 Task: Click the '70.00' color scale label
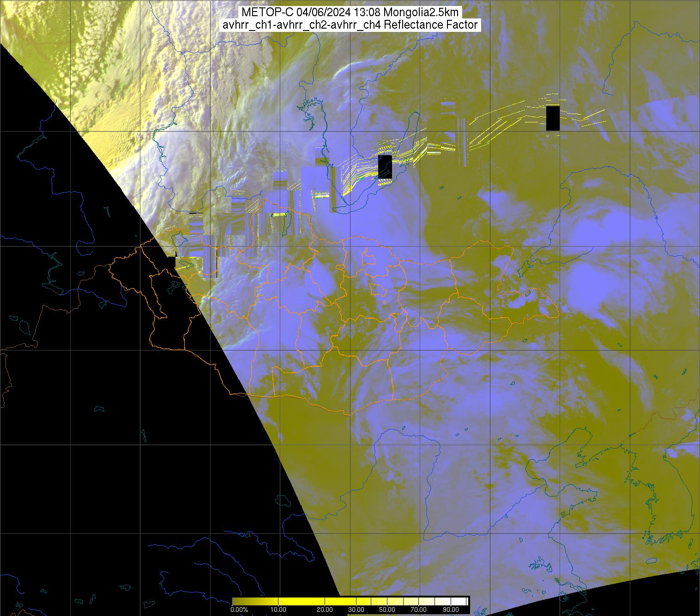pos(419,610)
